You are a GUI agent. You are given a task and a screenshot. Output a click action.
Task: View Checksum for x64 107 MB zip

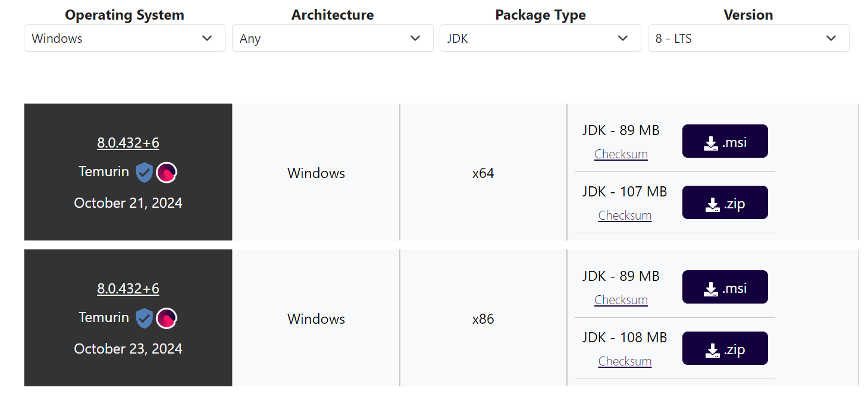625,215
